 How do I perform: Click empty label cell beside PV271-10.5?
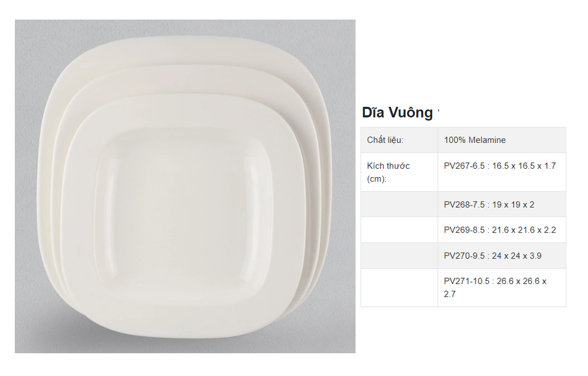(x=399, y=288)
